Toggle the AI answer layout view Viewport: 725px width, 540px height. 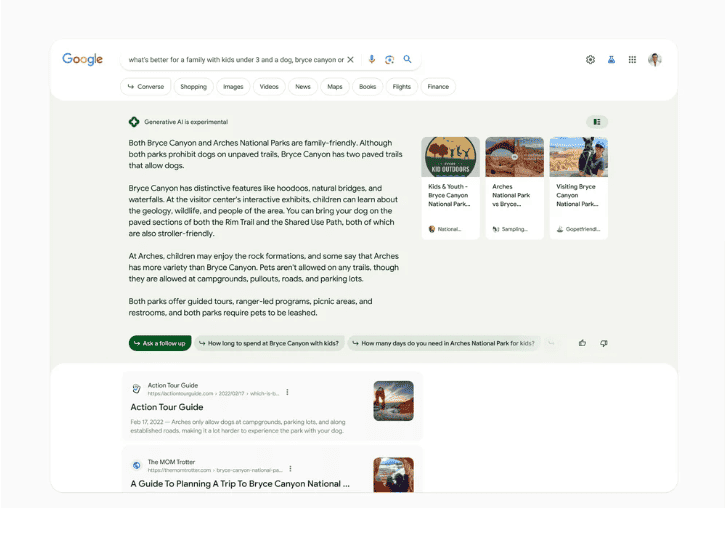tap(597, 122)
